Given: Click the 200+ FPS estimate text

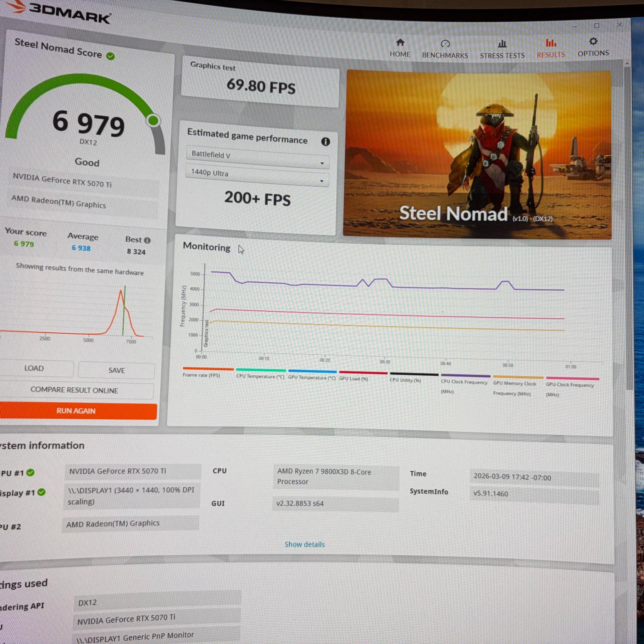Looking at the screenshot, I should point(257,199).
